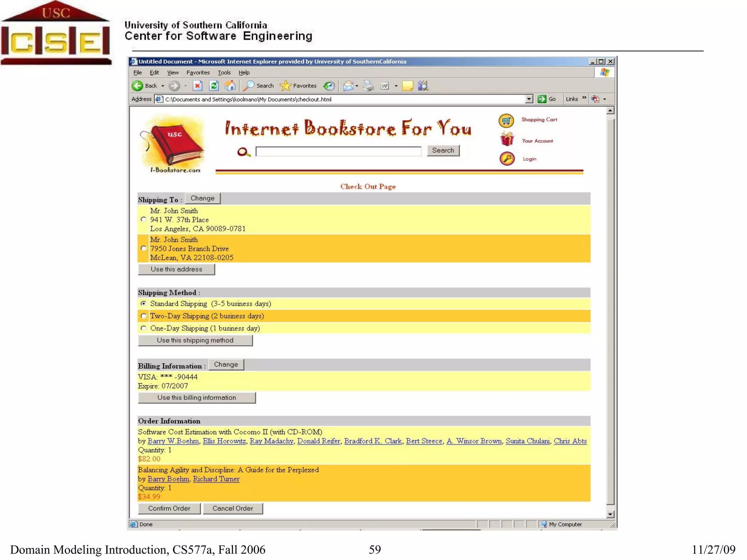Click the red Stop loading icon
747x560 pixels.
[x=197, y=86]
